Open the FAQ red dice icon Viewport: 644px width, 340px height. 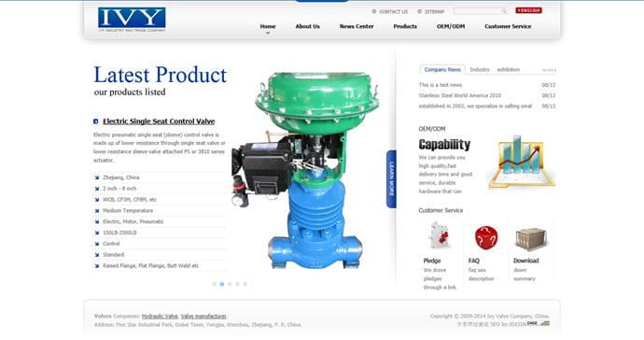coord(486,237)
